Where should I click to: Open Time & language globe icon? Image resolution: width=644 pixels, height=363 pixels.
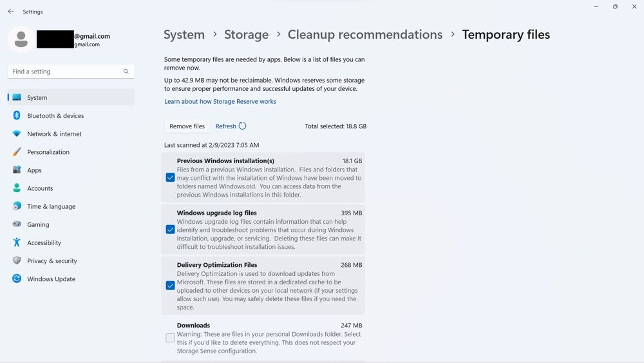17,206
